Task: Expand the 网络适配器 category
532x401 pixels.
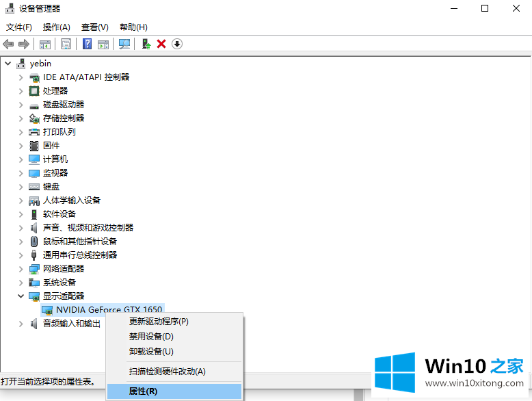Action: pyautogui.click(x=21, y=269)
